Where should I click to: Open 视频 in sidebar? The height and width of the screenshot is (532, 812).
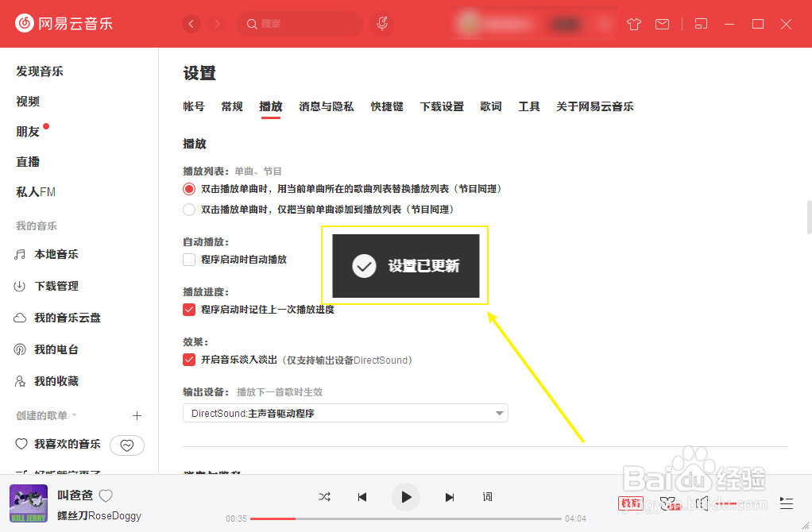pyautogui.click(x=28, y=102)
